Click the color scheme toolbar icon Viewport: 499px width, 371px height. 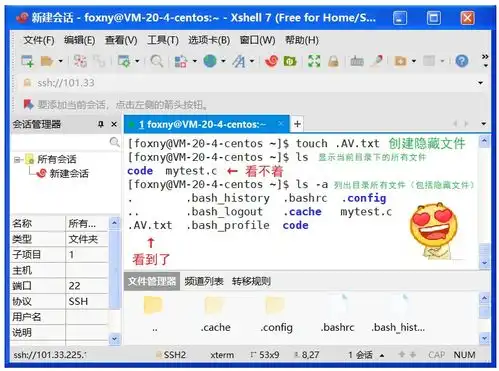181,61
